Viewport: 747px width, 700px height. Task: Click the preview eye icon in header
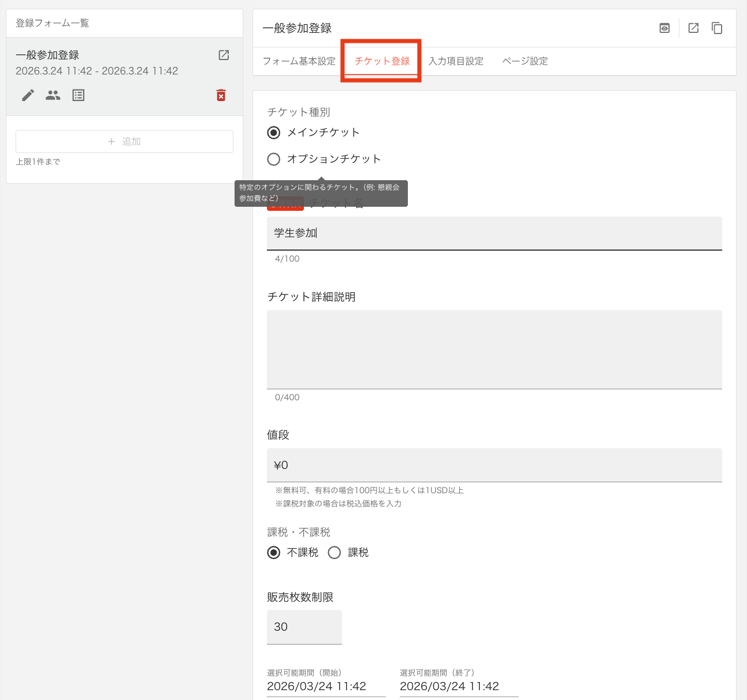[x=664, y=28]
